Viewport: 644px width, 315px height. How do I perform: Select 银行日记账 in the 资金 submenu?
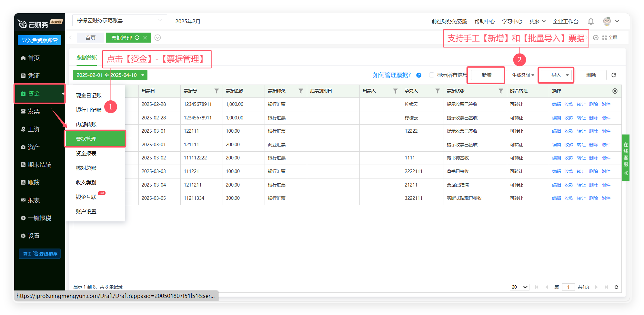89,110
